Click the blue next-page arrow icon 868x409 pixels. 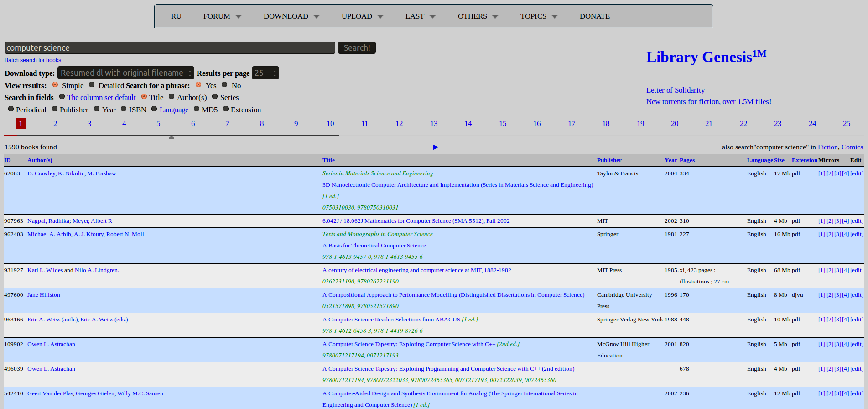[x=436, y=147]
